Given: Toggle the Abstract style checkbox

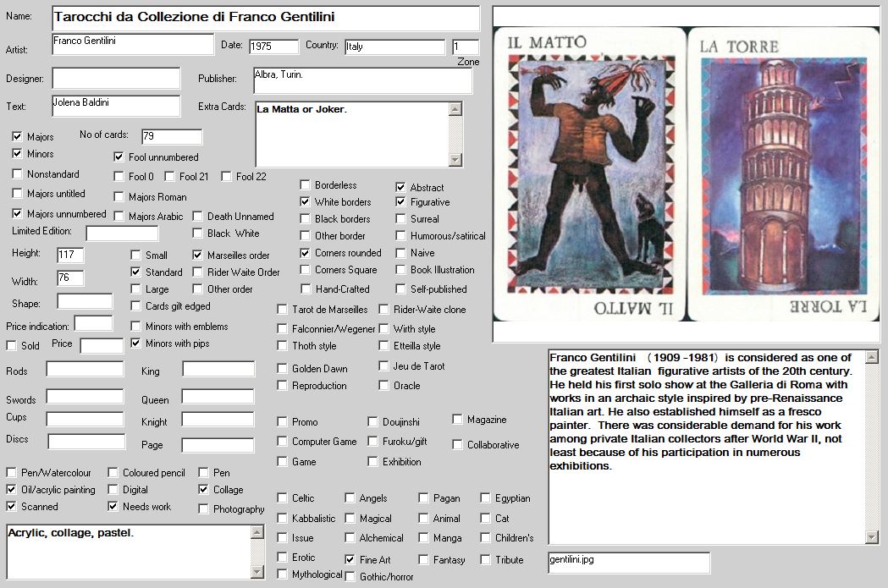Looking at the screenshot, I should (x=401, y=187).
